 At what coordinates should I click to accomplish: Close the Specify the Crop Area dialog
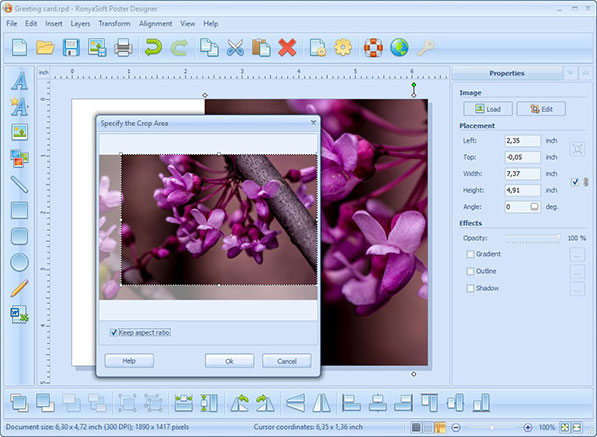point(313,123)
